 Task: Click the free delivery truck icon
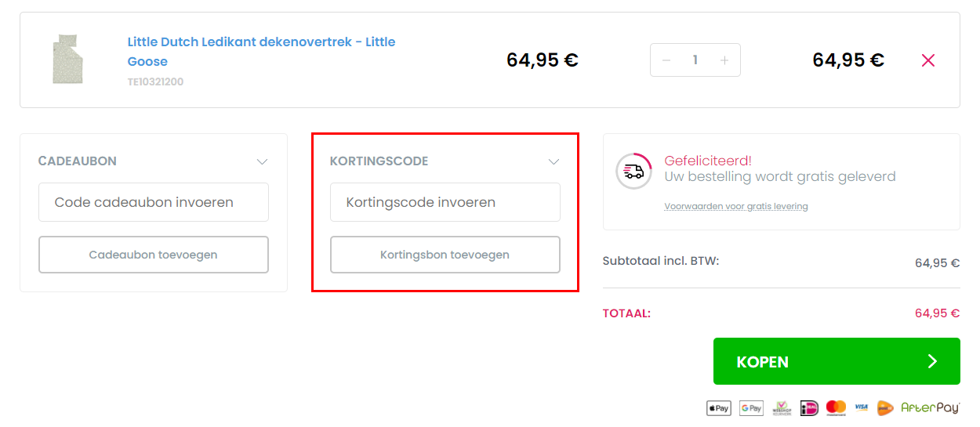[633, 171]
